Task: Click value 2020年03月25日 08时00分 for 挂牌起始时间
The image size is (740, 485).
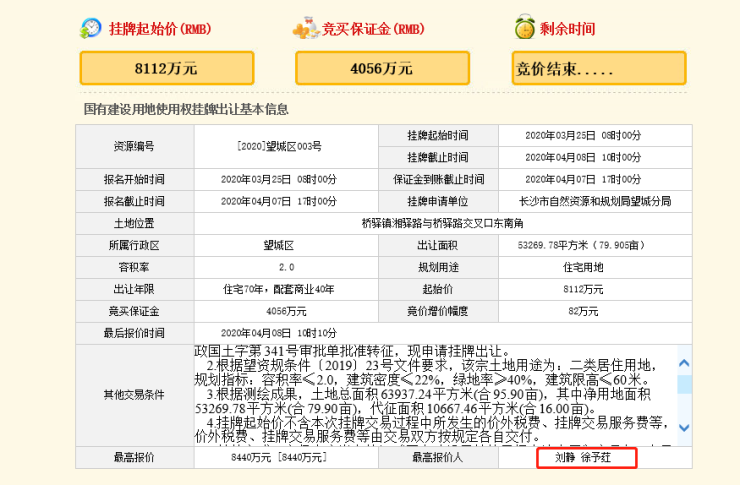Action: point(583,135)
